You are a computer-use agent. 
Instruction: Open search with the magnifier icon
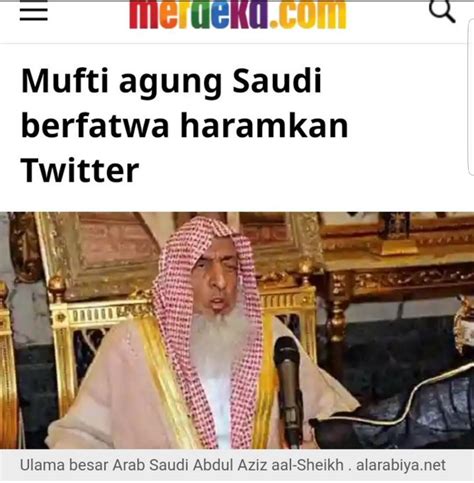442,11
